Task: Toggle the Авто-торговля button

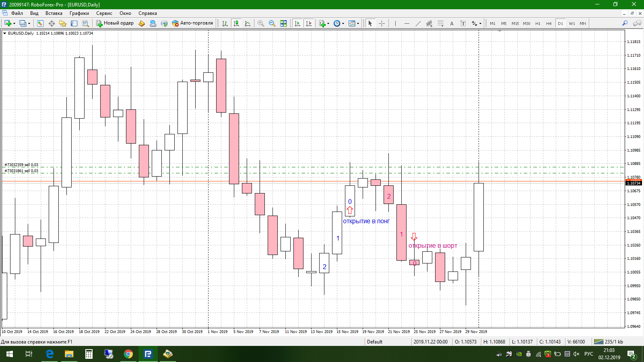Action: pos(192,23)
